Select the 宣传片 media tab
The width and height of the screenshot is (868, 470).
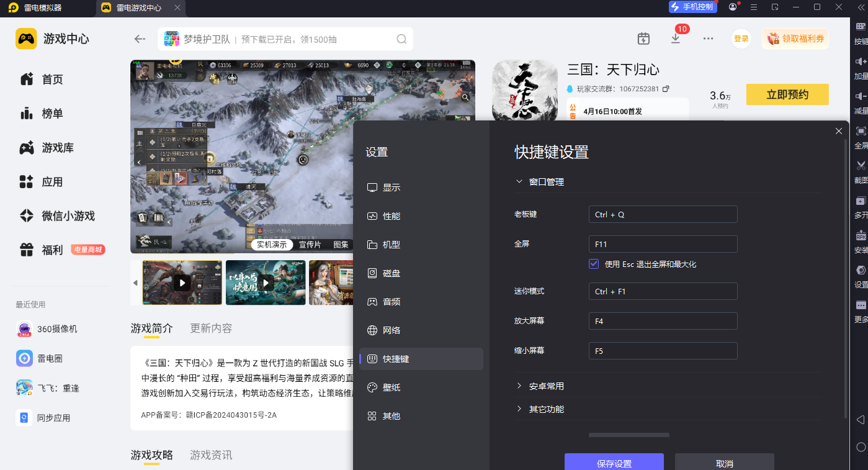point(310,245)
